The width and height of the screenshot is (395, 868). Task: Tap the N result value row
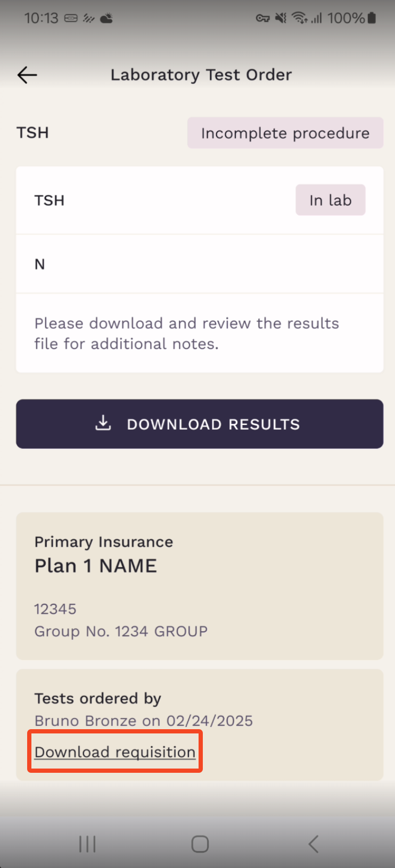[200, 264]
